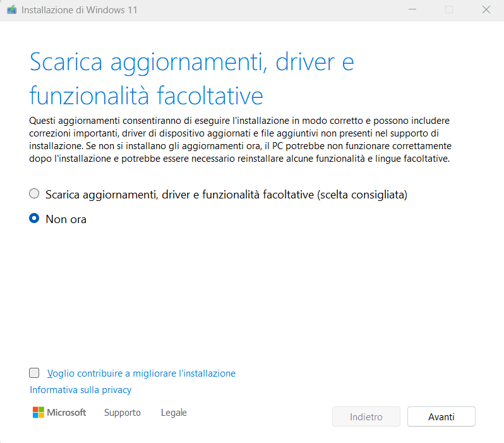Open the Informativa sulla privacy link

[x=80, y=389]
